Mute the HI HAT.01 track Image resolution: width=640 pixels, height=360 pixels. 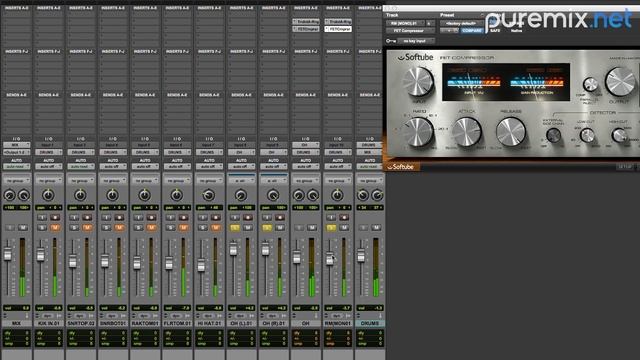tap(216, 227)
